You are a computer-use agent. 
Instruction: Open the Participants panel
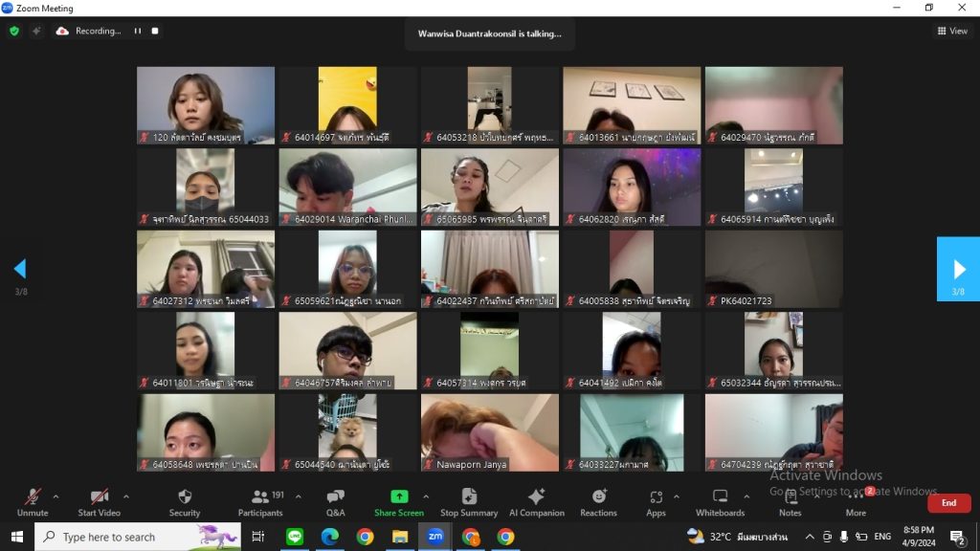click(x=260, y=503)
